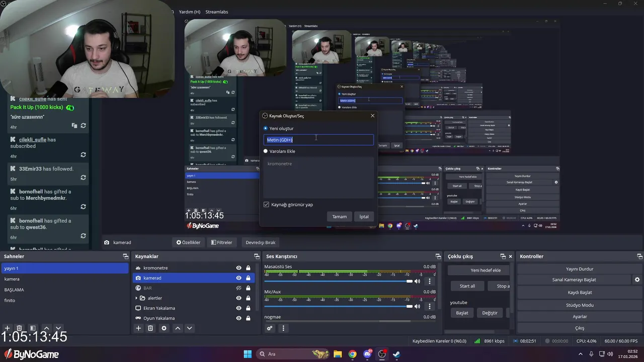The height and width of the screenshot is (362, 644).
Task: Expand the alertler group
Action: pos(136,298)
